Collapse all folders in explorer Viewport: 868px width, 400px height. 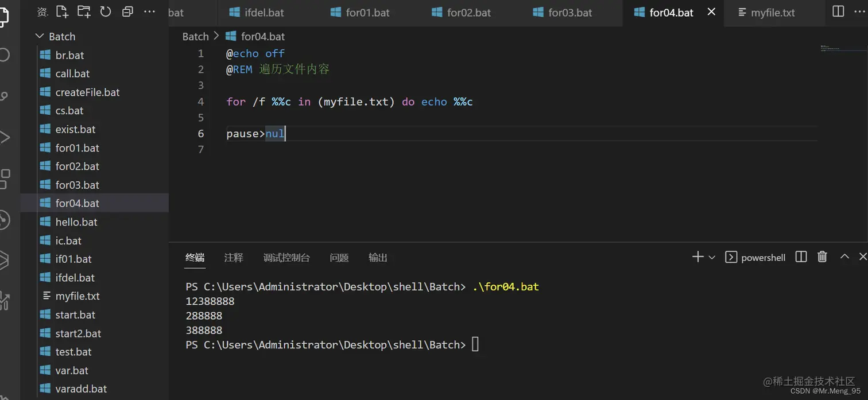tap(127, 11)
